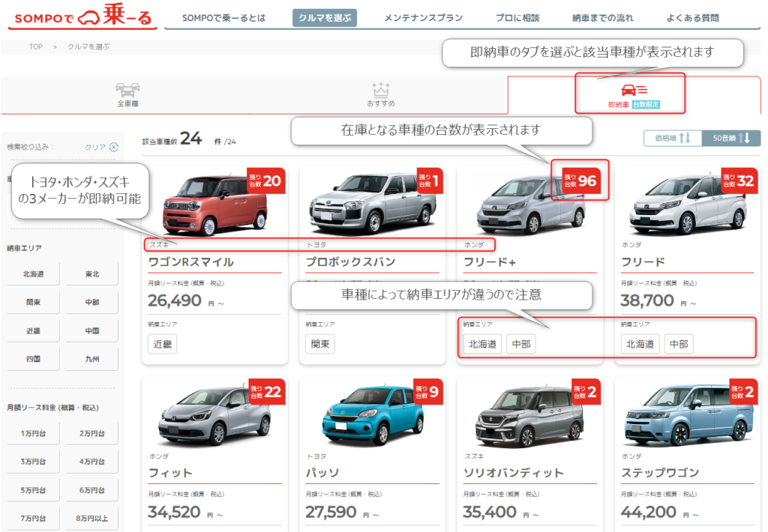
Task: Click the フリード+ model name
Action: tap(490, 262)
